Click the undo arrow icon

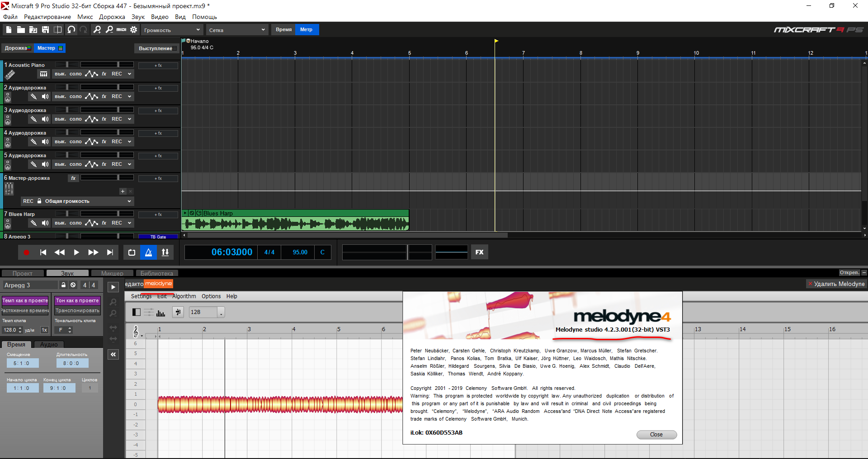point(71,30)
